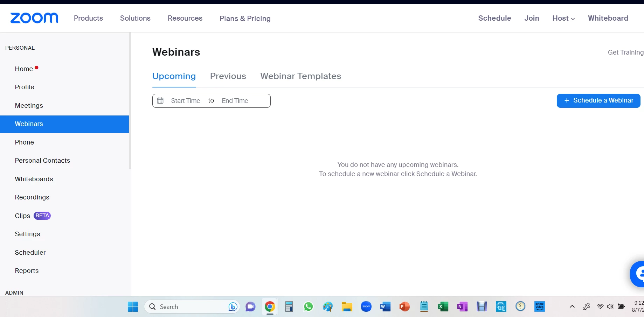Show hidden system tray icons

(572, 307)
